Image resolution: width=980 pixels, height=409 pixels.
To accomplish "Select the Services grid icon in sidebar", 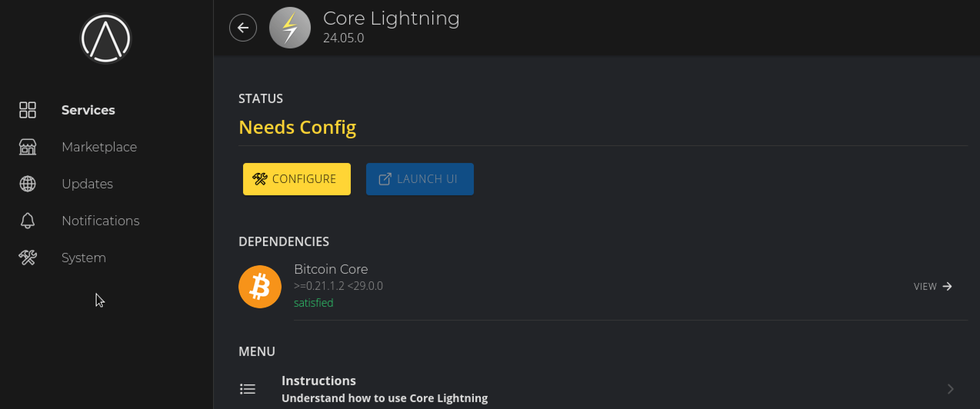I will [27, 110].
